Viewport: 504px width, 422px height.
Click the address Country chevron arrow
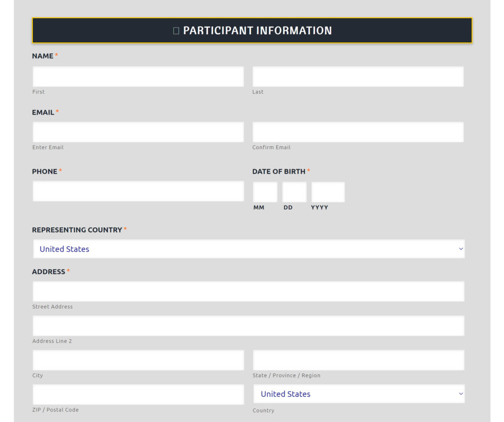(461, 394)
